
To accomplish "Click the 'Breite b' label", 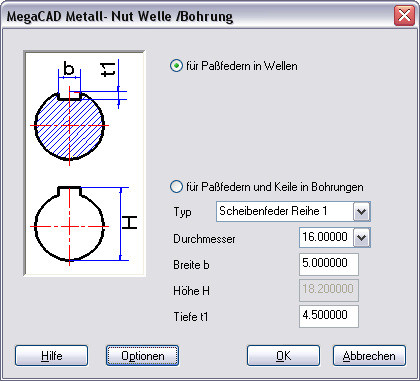I will point(191,265).
